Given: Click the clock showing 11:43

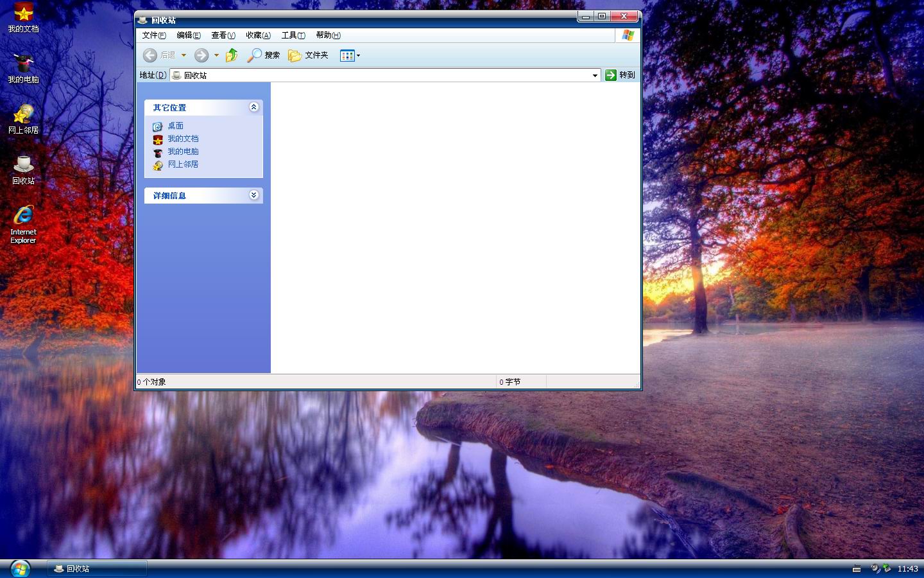Looking at the screenshot, I should 907,569.
